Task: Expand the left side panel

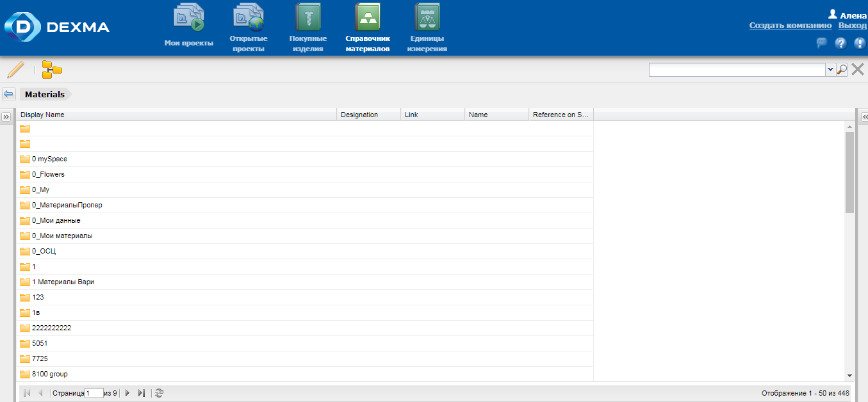Action: tap(6, 117)
